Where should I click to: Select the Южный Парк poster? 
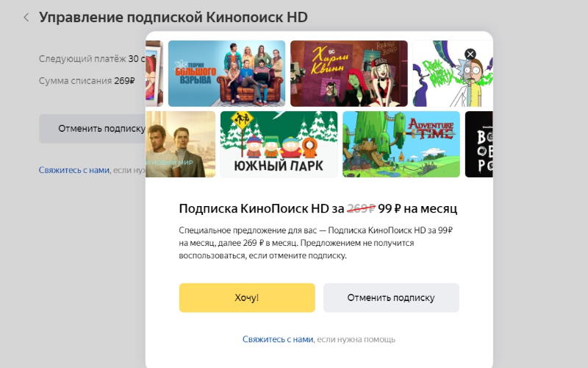click(x=279, y=144)
